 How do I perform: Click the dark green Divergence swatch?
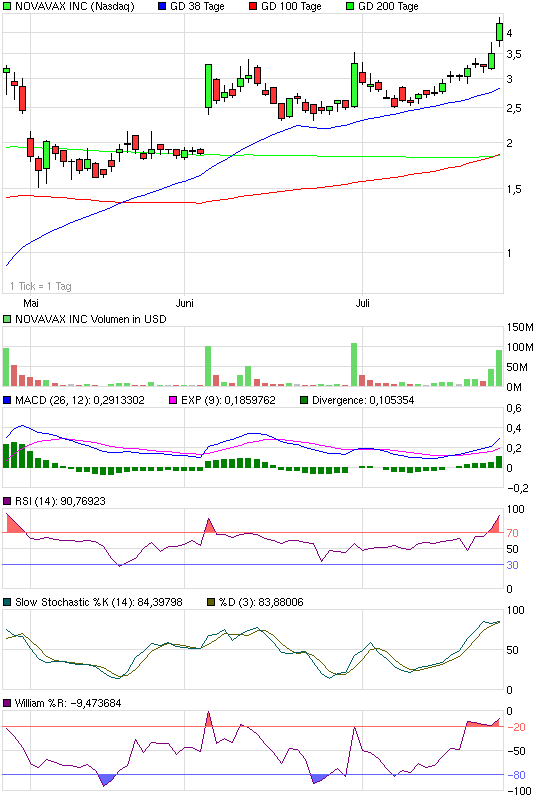[x=304, y=401]
